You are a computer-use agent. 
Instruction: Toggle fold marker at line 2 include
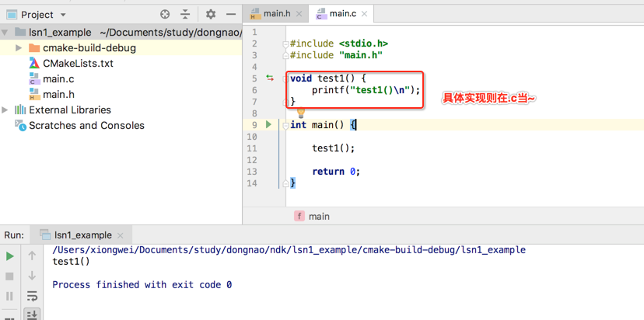286,43
